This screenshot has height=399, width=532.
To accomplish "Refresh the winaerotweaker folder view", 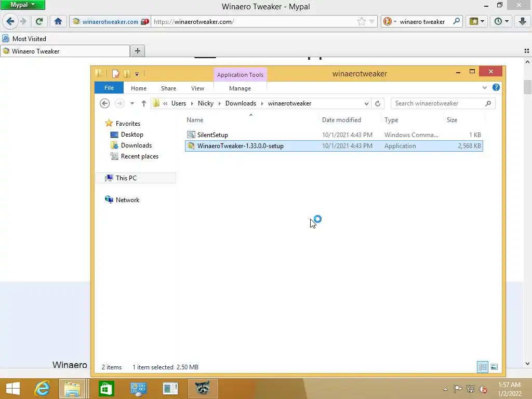I will (x=378, y=103).
